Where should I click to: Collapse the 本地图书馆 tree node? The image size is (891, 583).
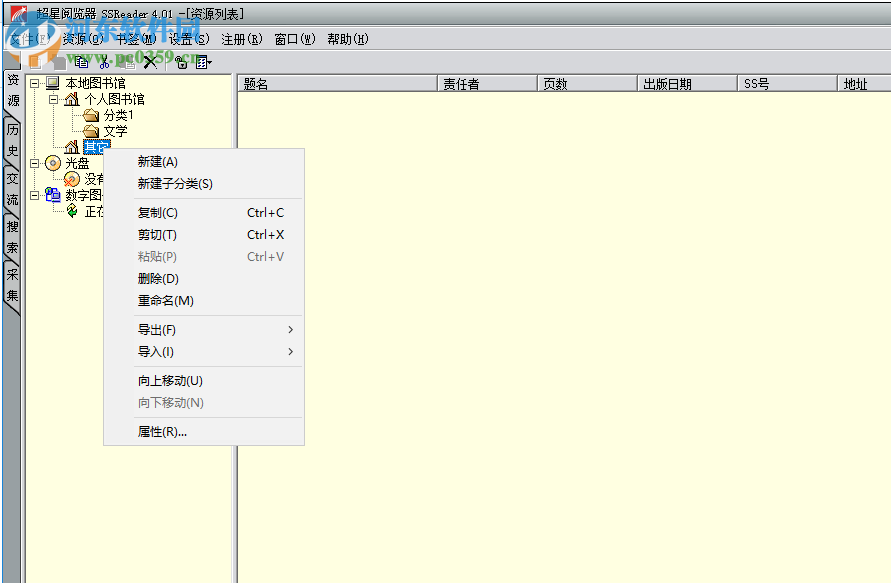(35, 82)
